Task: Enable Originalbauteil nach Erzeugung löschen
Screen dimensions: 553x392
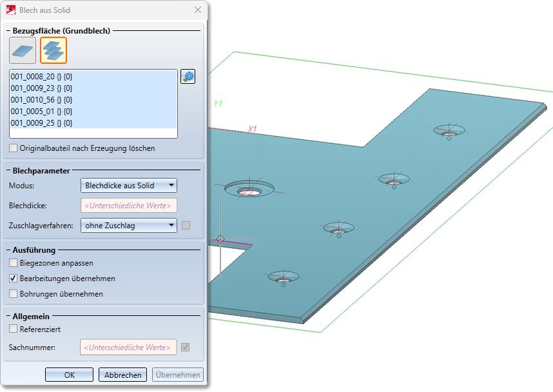Action: click(x=14, y=148)
